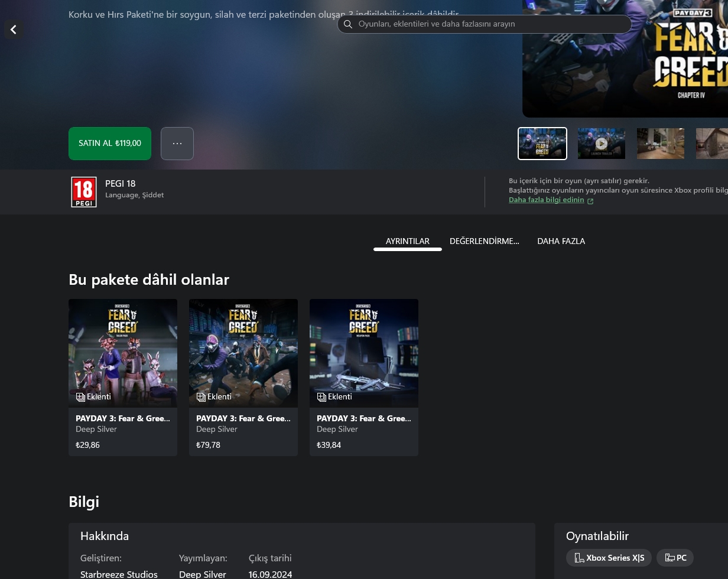The height and width of the screenshot is (579, 728).
Task: Click the ₺39,84 price text
Action: (329, 445)
